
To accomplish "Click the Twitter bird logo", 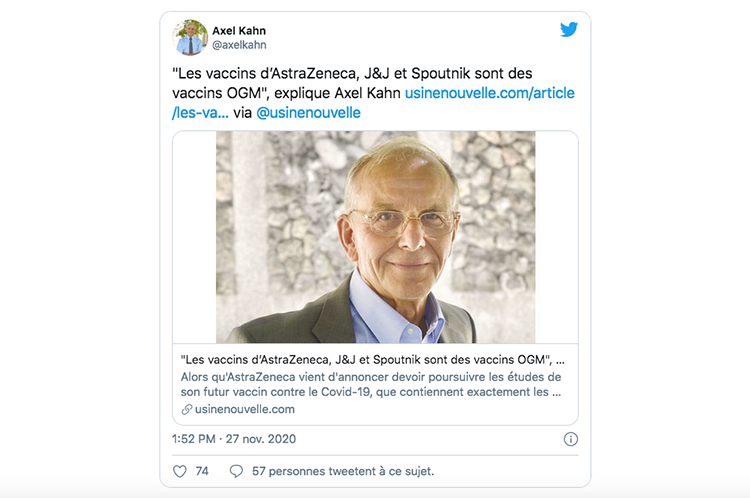I will point(569,30).
